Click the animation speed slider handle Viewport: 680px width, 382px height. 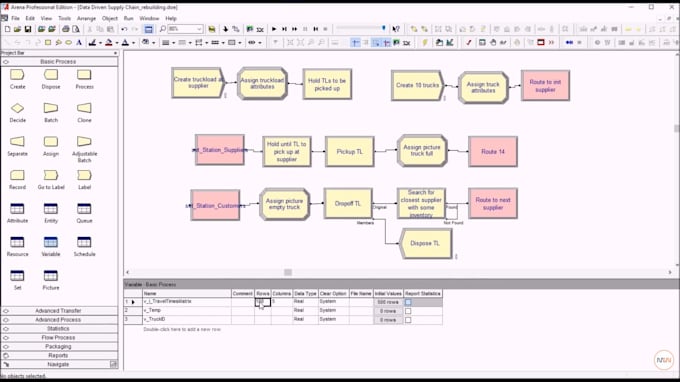click(384, 28)
